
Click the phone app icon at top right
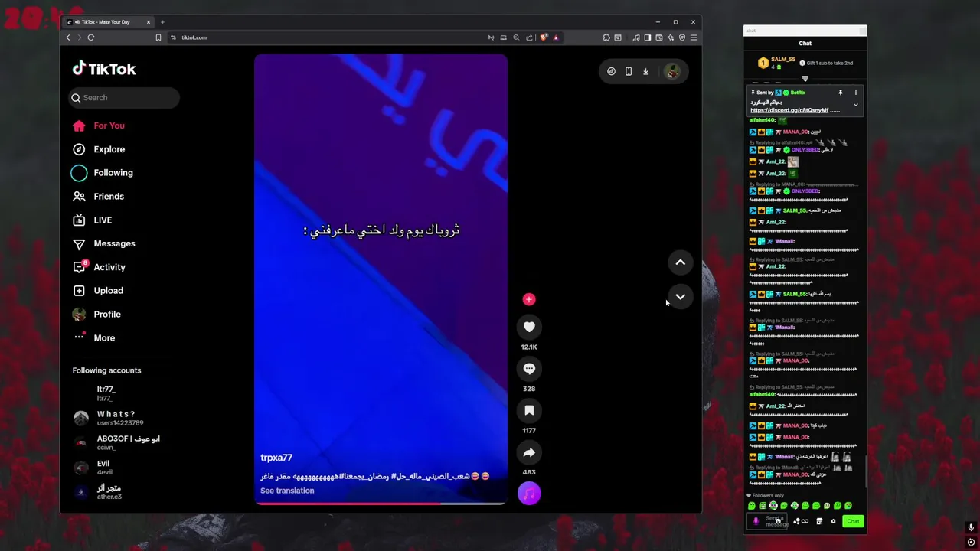click(629, 71)
